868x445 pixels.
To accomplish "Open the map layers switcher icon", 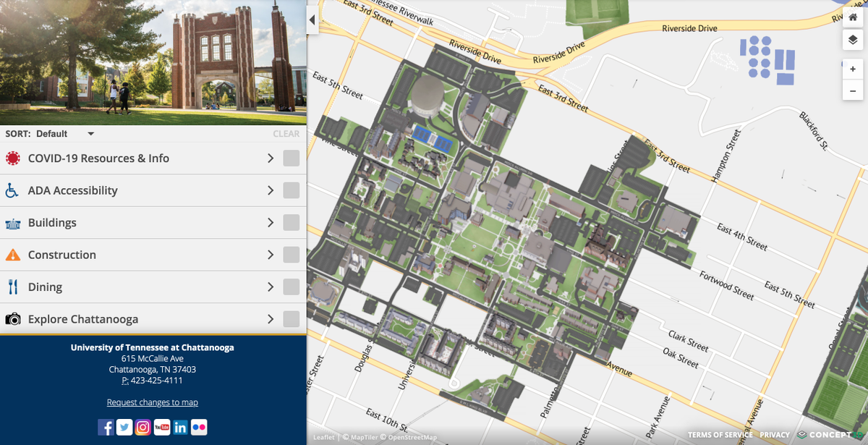I will click(852, 40).
